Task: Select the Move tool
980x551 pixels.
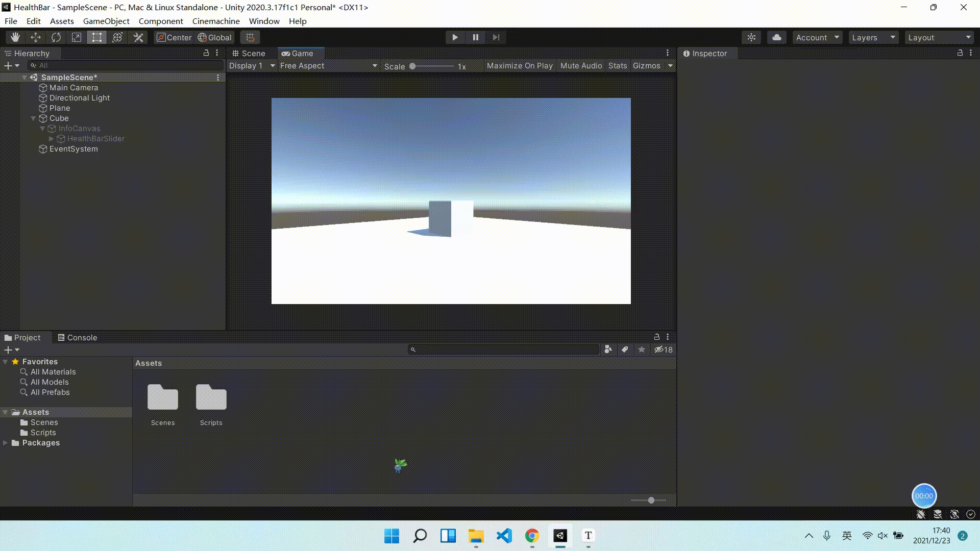Action: coord(36,37)
